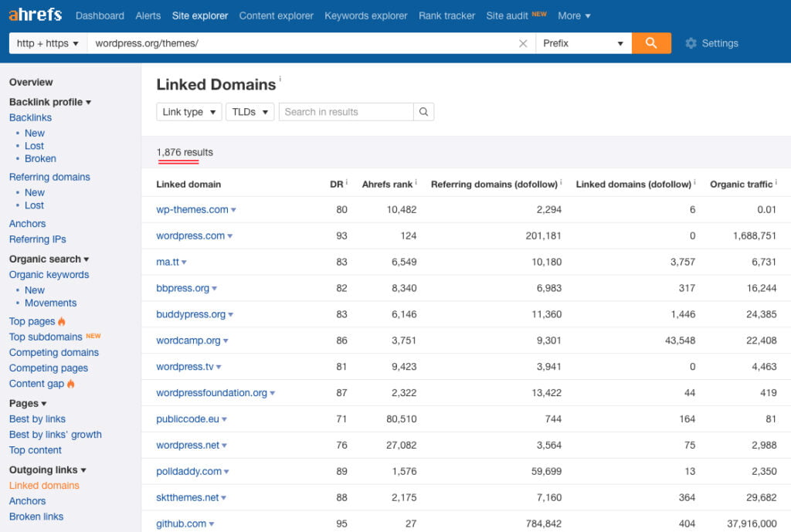Open the wordcamp.org linked domain

188,341
